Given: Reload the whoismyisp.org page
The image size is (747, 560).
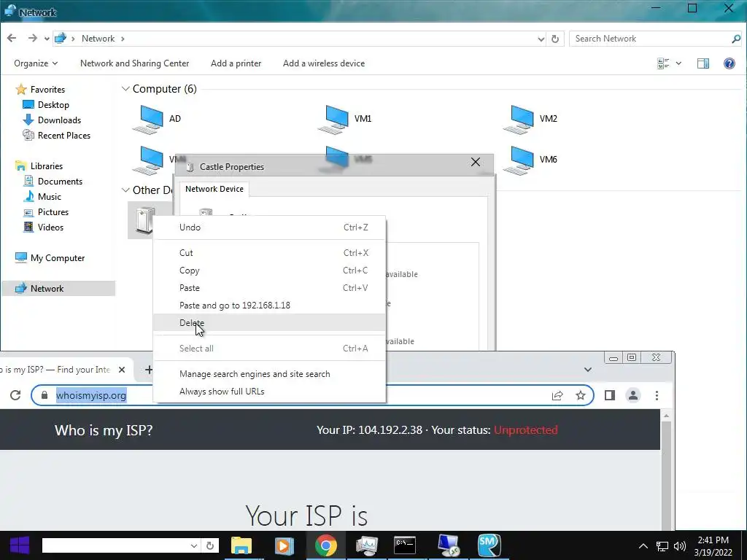Looking at the screenshot, I should (15, 395).
